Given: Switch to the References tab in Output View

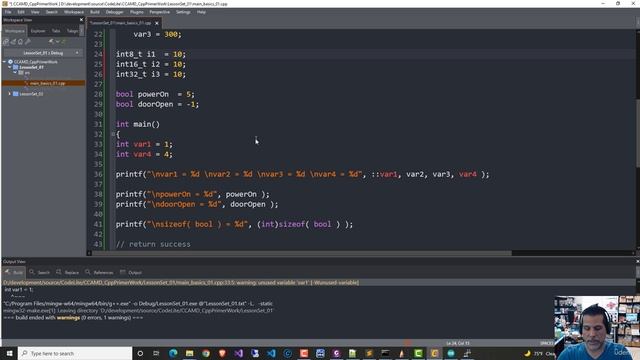Looking at the screenshot, I should pyautogui.click(x=99, y=272).
